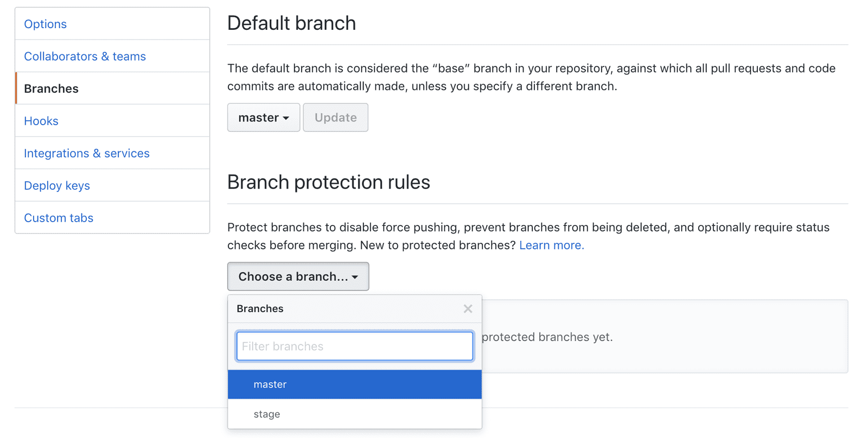The height and width of the screenshot is (438, 868).
Task: Select the Branches settings section
Action: coord(51,88)
